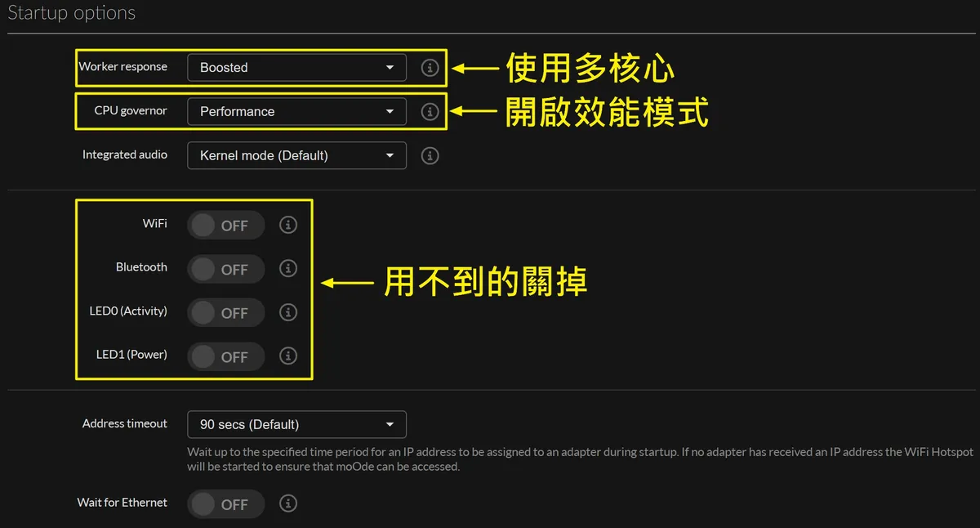Image resolution: width=980 pixels, height=528 pixels.
Task: Open info icon for Integrated audio
Action: coord(430,155)
